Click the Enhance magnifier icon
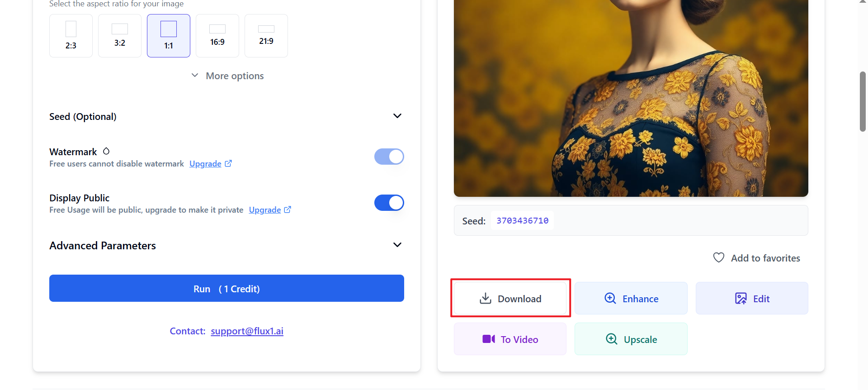This screenshot has width=868, height=390. click(x=610, y=299)
